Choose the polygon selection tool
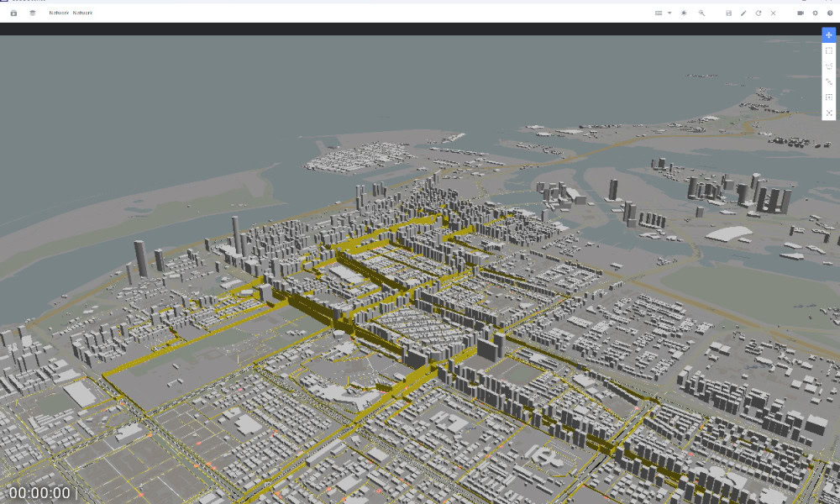Screen dimensions: 840x504 829,66
